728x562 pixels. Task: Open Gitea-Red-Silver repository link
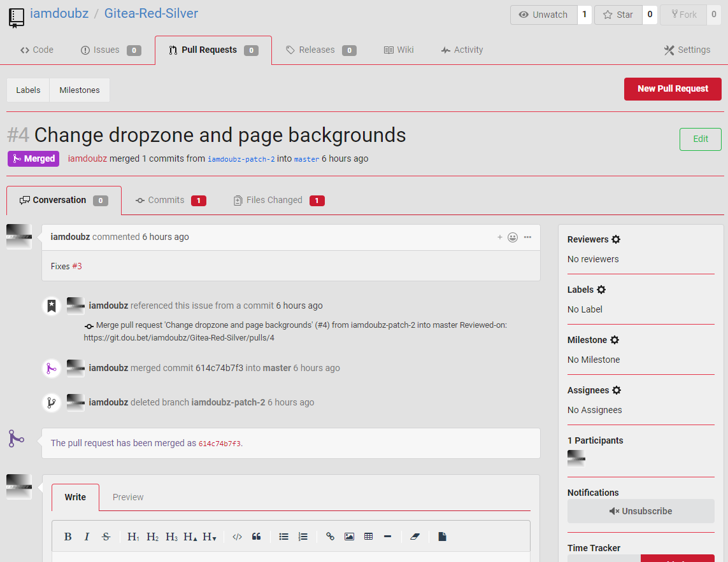[x=151, y=13]
